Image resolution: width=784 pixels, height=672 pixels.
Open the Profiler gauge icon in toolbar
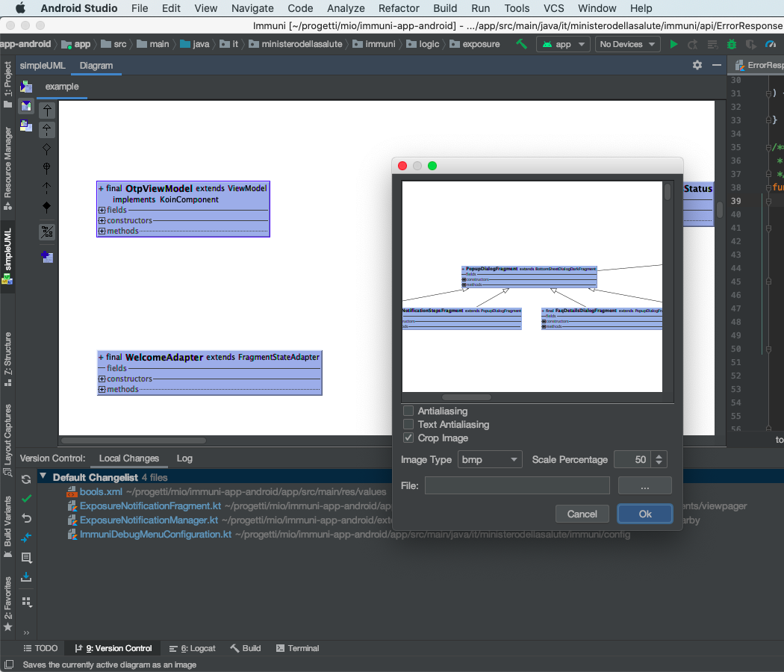pos(771,44)
